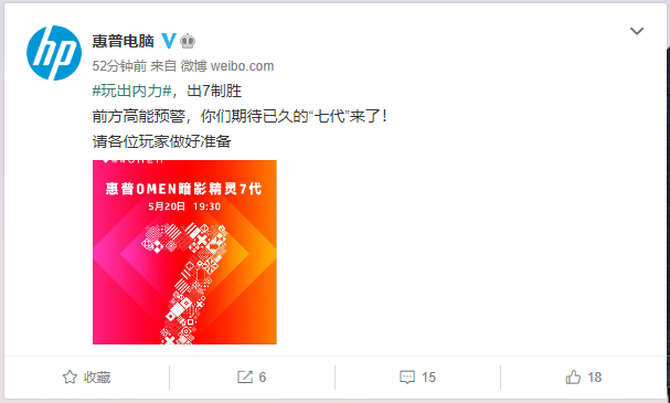Like the post with the thumbs-up icon

[573, 377]
